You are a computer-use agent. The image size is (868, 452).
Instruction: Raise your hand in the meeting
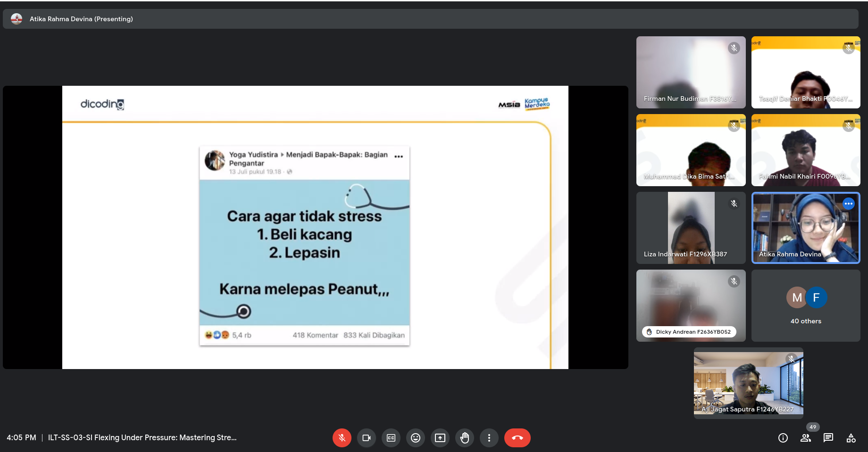pos(465,438)
